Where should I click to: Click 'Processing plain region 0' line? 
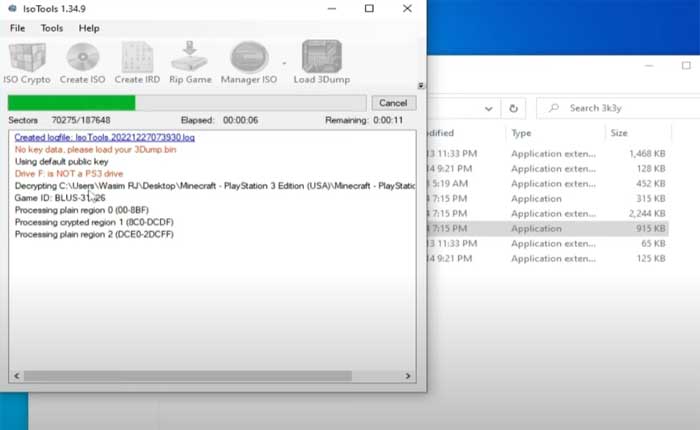[82, 210]
